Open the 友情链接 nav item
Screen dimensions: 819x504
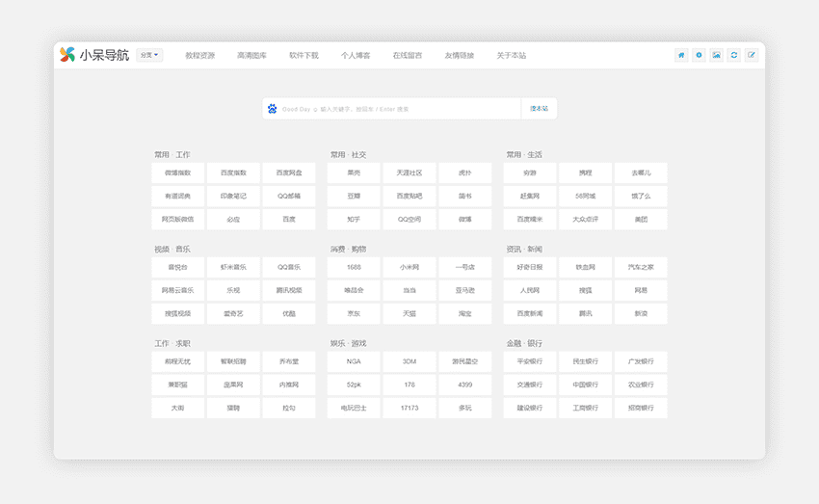click(x=459, y=55)
